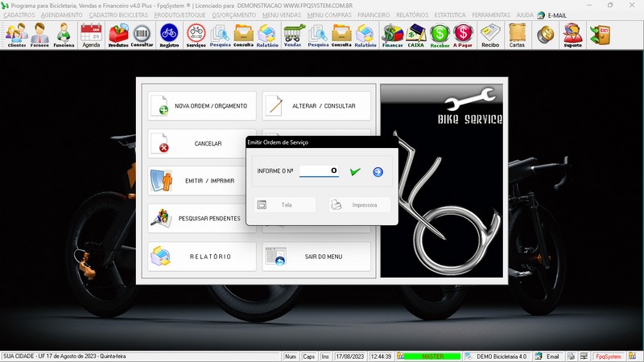Click the 17/08/2023 date in status bar

click(x=350, y=356)
